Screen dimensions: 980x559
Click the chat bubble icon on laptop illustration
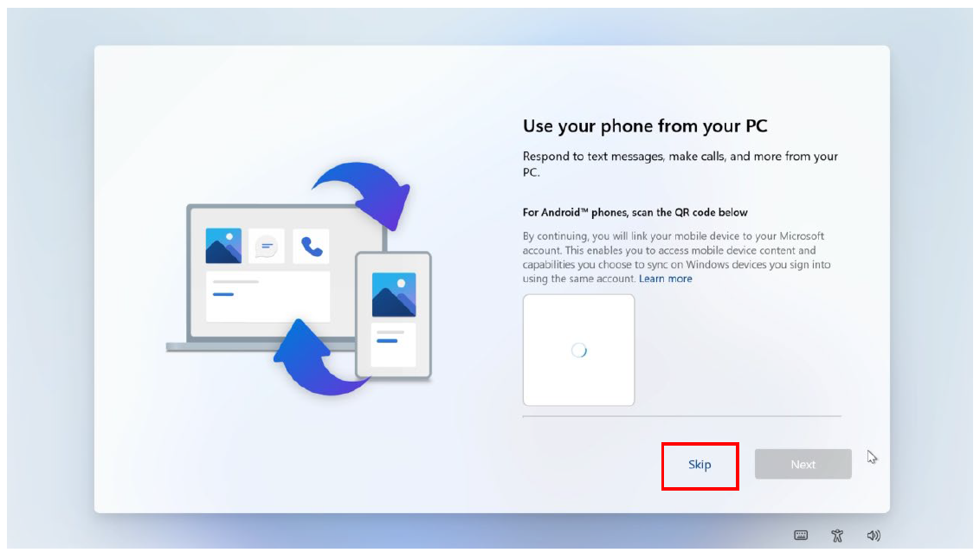pyautogui.click(x=267, y=246)
